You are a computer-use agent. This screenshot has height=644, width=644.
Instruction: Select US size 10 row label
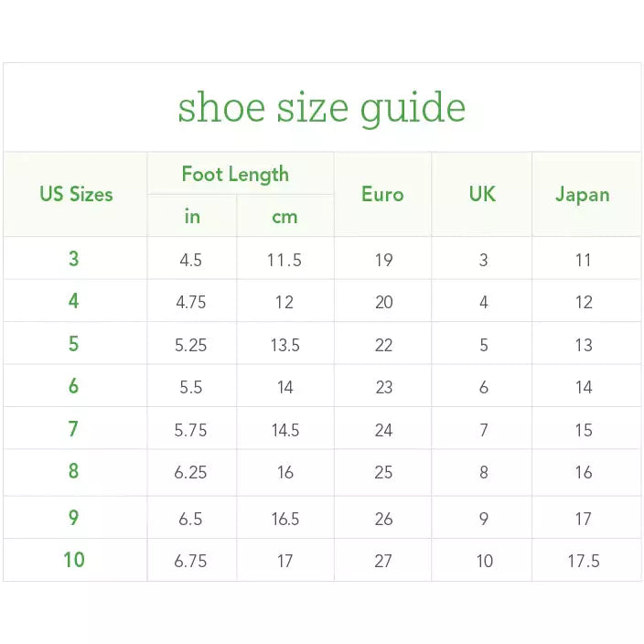pyautogui.click(x=74, y=560)
